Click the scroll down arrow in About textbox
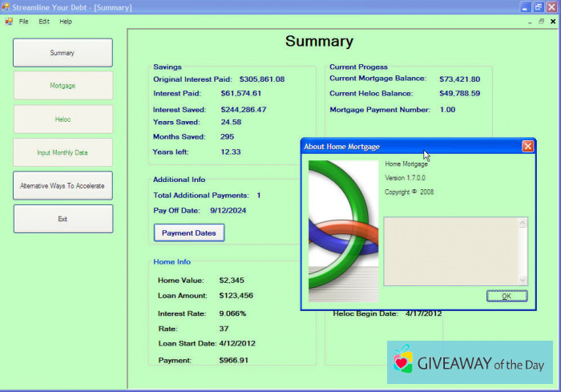This screenshot has height=392, width=561. tap(523, 280)
